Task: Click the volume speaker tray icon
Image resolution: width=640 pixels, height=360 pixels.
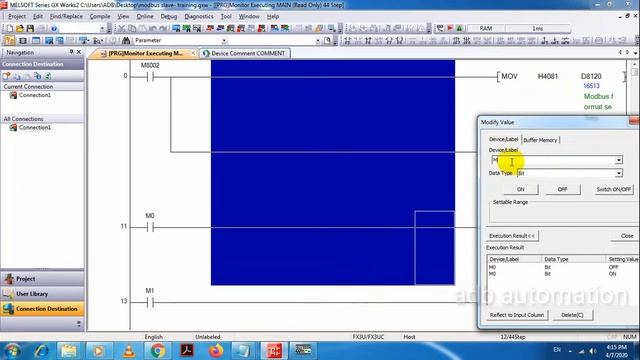Action: click(593, 351)
